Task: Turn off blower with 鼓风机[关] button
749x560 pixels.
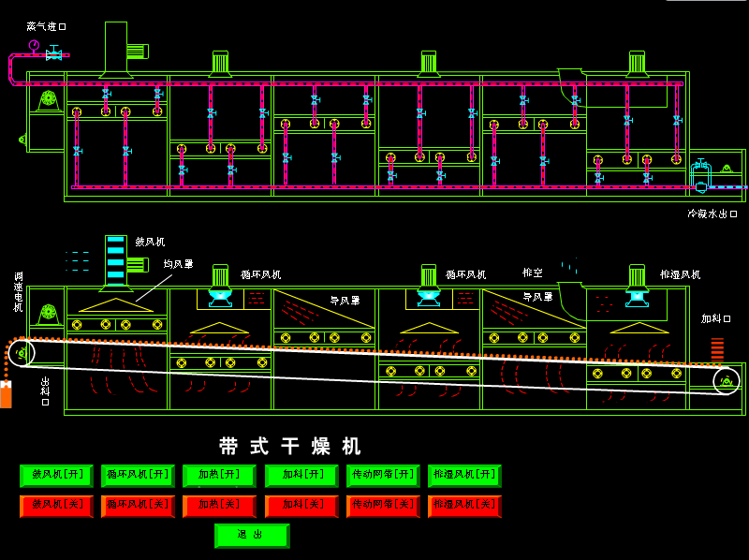Action: [x=56, y=506]
